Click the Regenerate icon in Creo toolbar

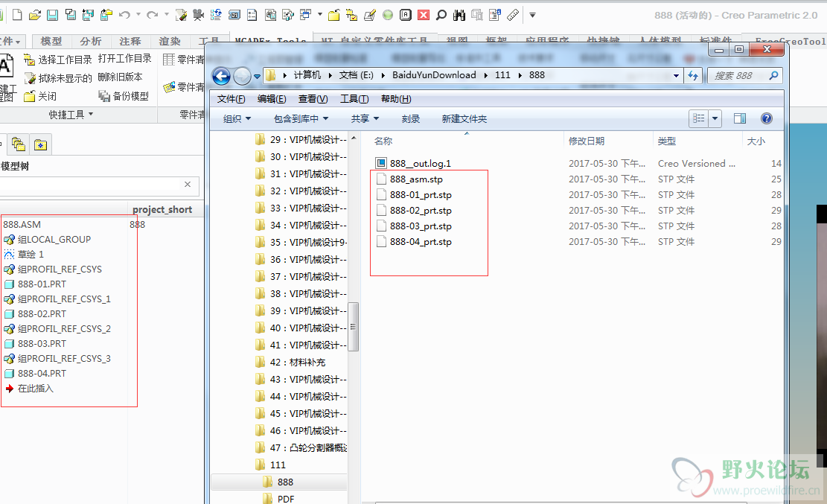click(216, 15)
